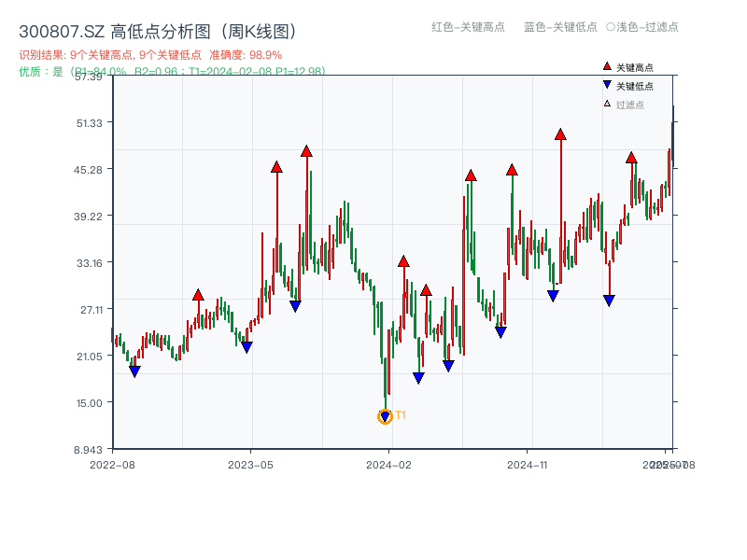Screen dimensions: 747x560
Task: Click the blue low marker just before 2023-05
Action: [247, 347]
